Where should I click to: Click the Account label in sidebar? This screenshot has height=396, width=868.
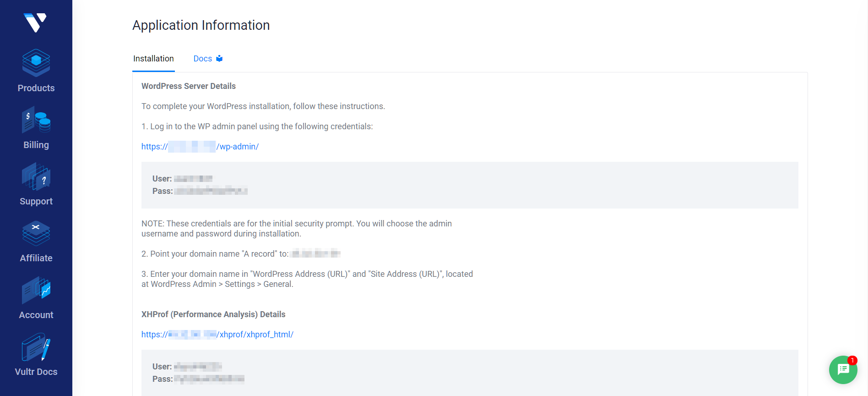pos(36,315)
